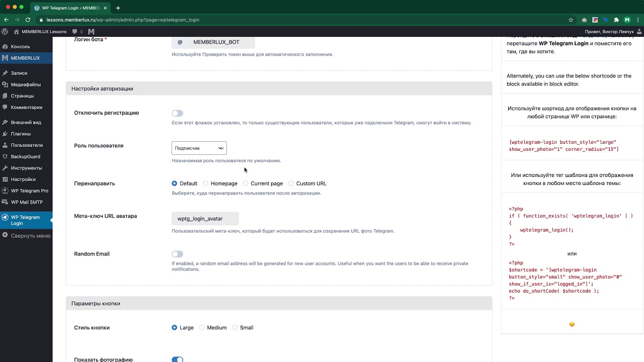Open MEMBERLUX in the sidebar menu
The image size is (644, 362).
tap(26, 58)
